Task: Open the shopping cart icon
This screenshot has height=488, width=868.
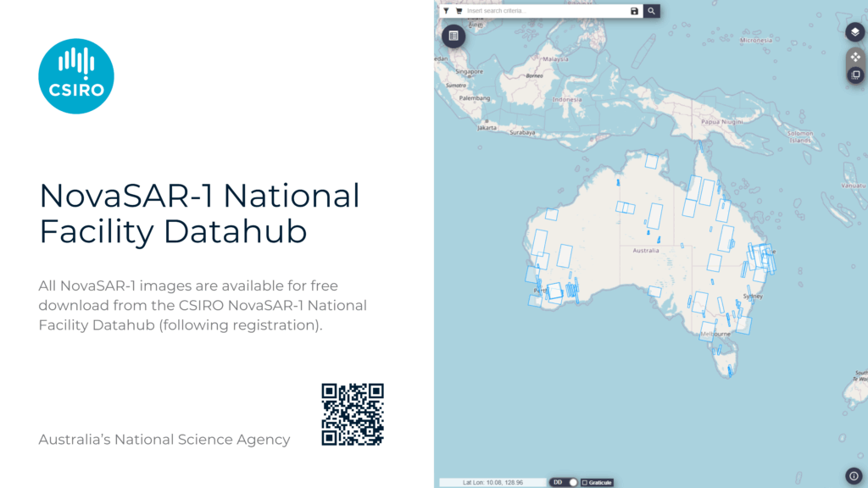Action: coord(459,10)
